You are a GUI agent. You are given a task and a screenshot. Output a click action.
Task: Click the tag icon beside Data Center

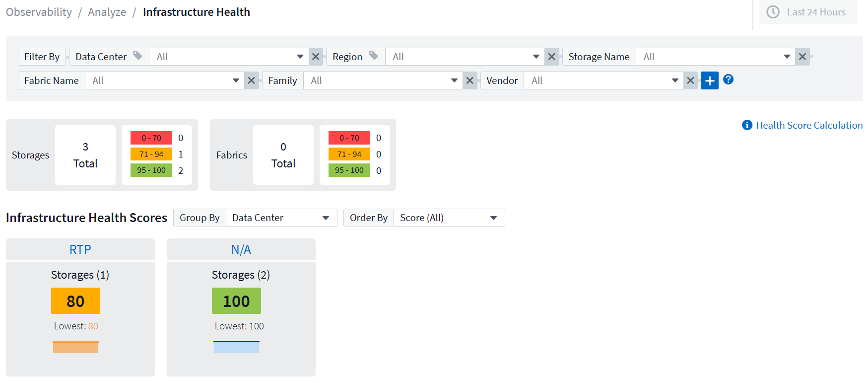coord(138,56)
